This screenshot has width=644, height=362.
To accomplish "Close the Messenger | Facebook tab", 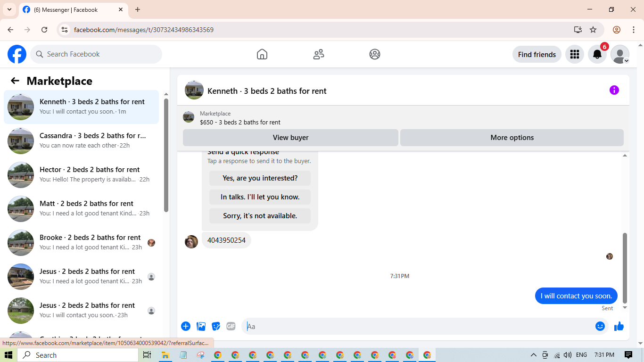I will pyautogui.click(x=121, y=9).
